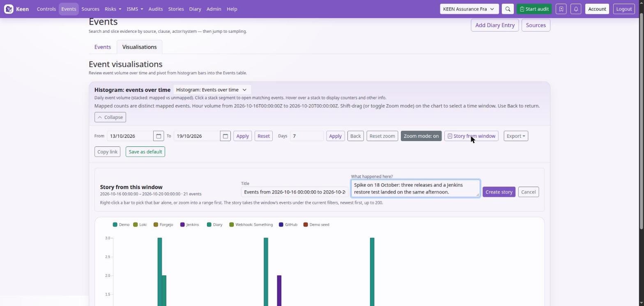Toggle Demo seed series in legend
This screenshot has width=644, height=306.
[316, 225]
